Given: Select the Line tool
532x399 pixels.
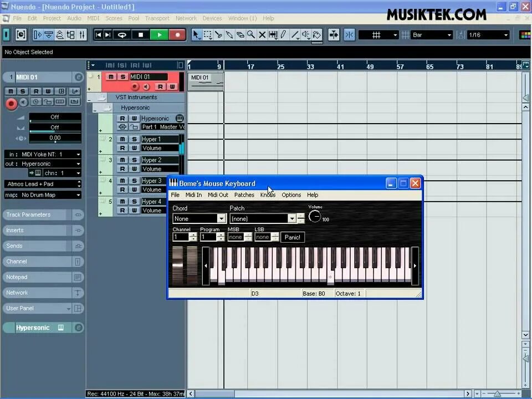Looking at the screenshot, I should tap(295, 34).
